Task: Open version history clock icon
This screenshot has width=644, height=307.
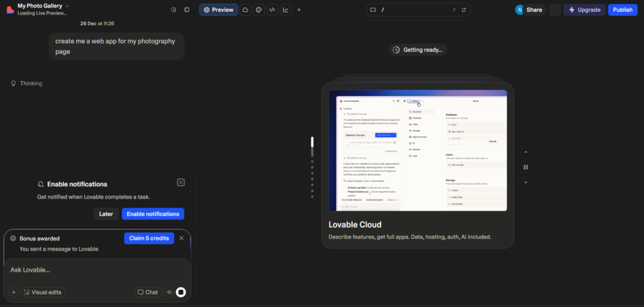Action: click(174, 9)
